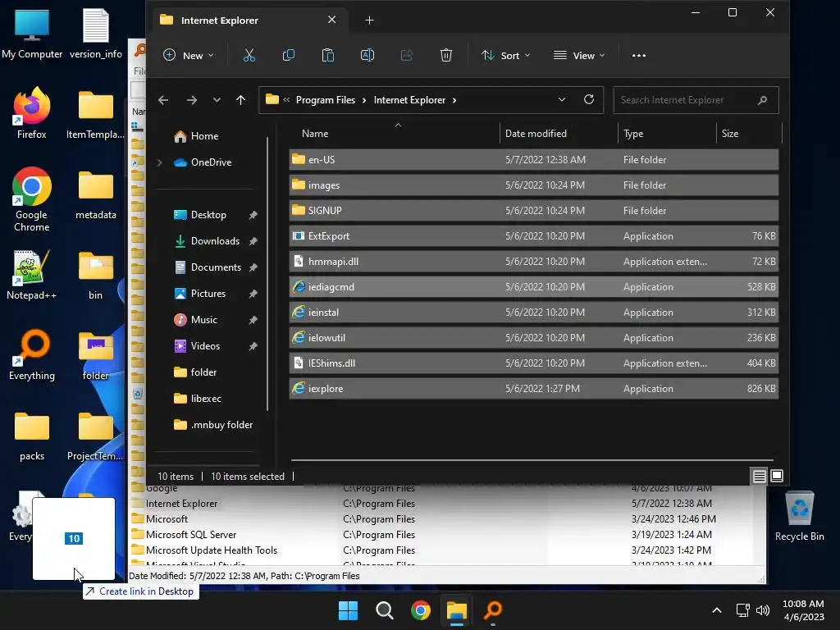Image resolution: width=840 pixels, height=630 pixels.
Task: Sort by Name column header
Action: 315,134
